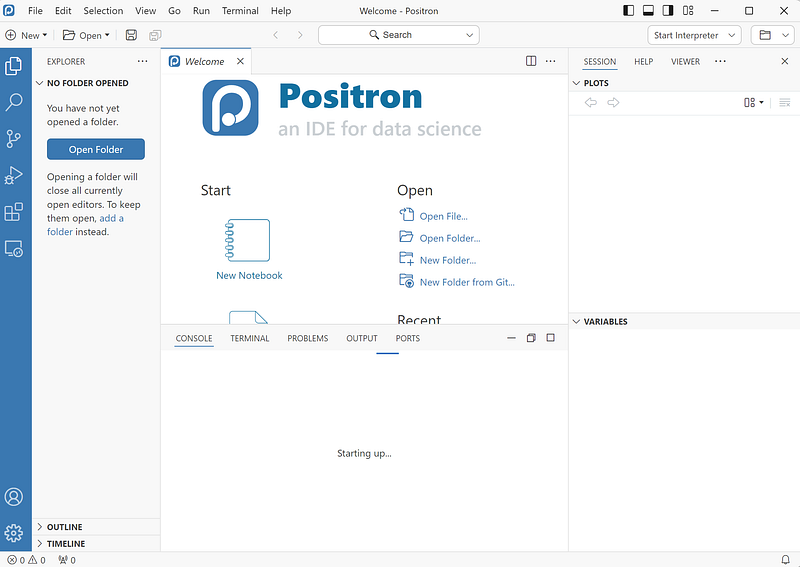
Task: Close the secondary side bar
Action: tap(785, 61)
